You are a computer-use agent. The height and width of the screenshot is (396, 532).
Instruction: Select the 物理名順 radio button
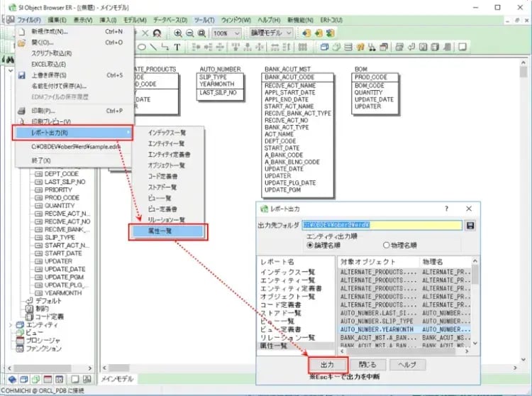pyautogui.click(x=386, y=245)
